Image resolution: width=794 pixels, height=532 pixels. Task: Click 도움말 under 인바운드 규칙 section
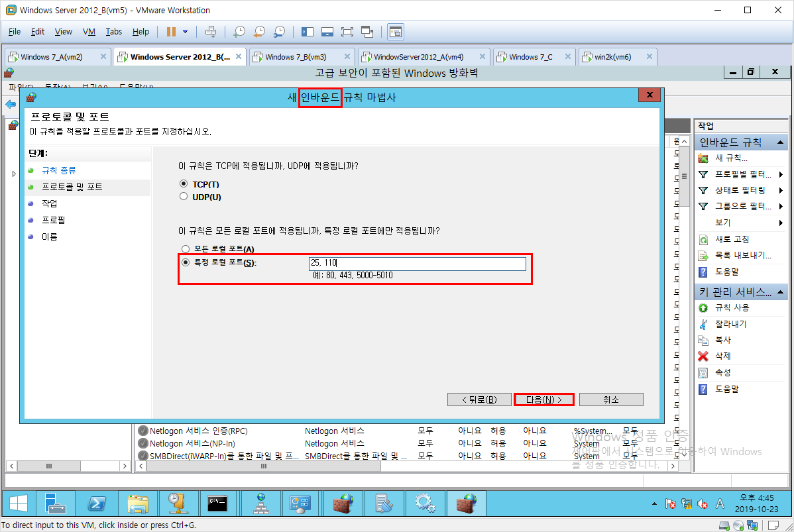pyautogui.click(x=726, y=272)
